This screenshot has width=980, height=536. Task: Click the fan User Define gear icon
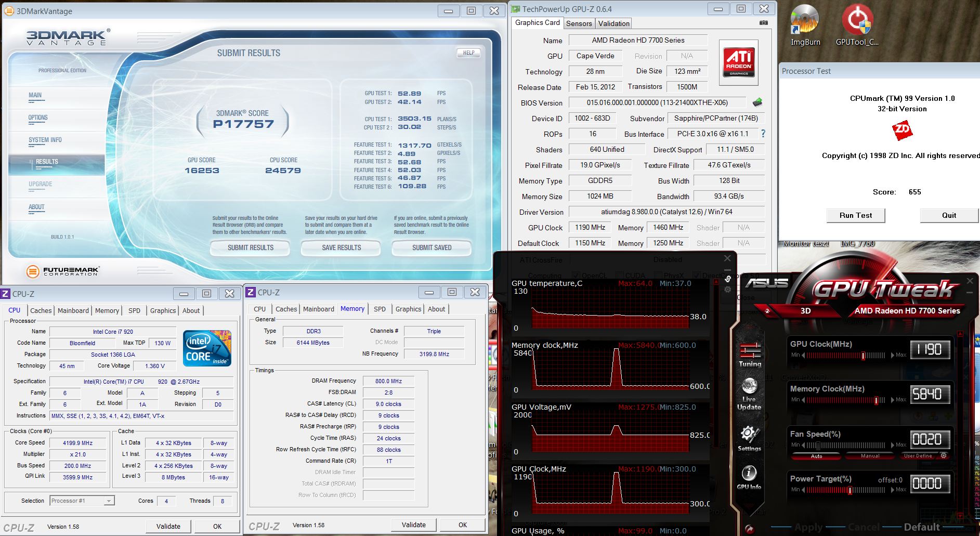pyautogui.click(x=944, y=455)
